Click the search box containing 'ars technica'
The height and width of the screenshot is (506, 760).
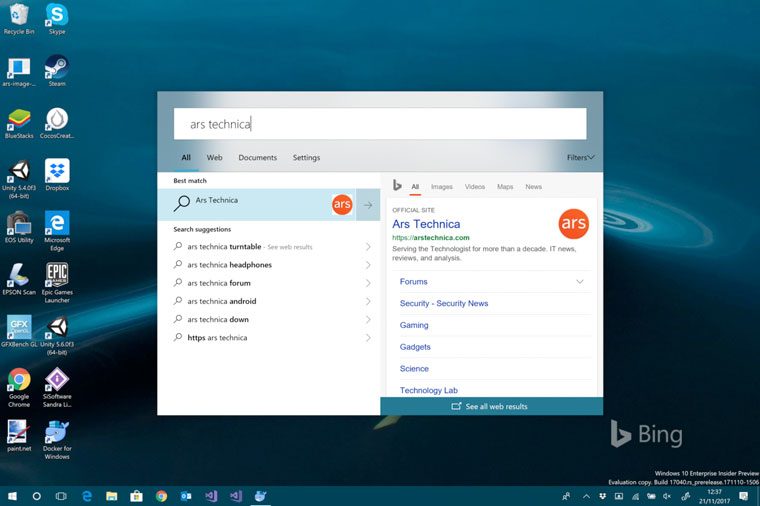tap(380, 124)
